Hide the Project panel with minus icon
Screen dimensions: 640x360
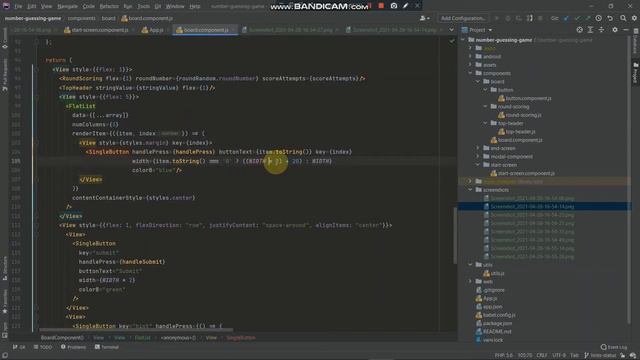626,30
